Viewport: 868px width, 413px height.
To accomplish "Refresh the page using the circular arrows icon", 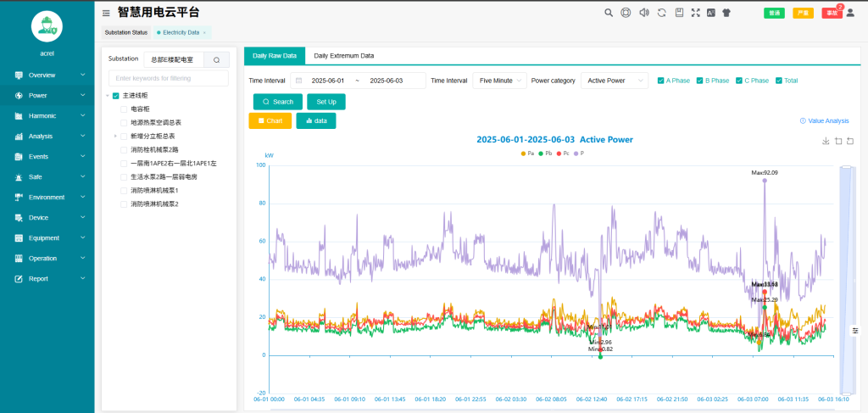I will 661,13.
